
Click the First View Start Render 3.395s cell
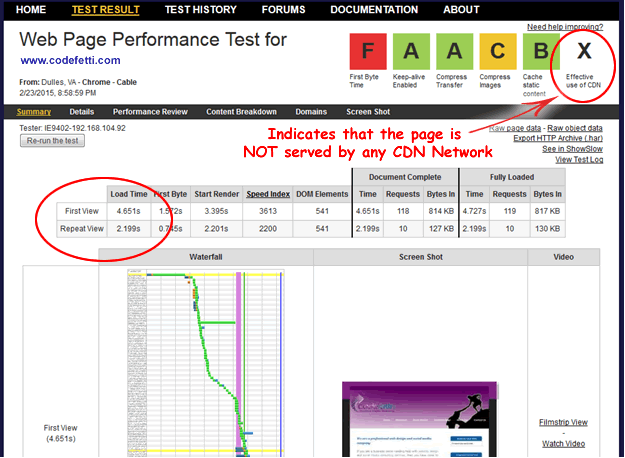click(216, 211)
